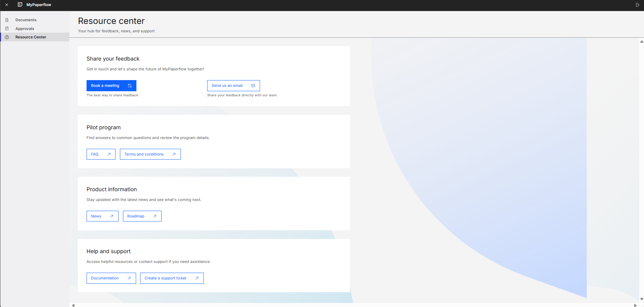The image size is (644, 307).
Task: Book a meeting to share feedback
Action: pos(111,86)
